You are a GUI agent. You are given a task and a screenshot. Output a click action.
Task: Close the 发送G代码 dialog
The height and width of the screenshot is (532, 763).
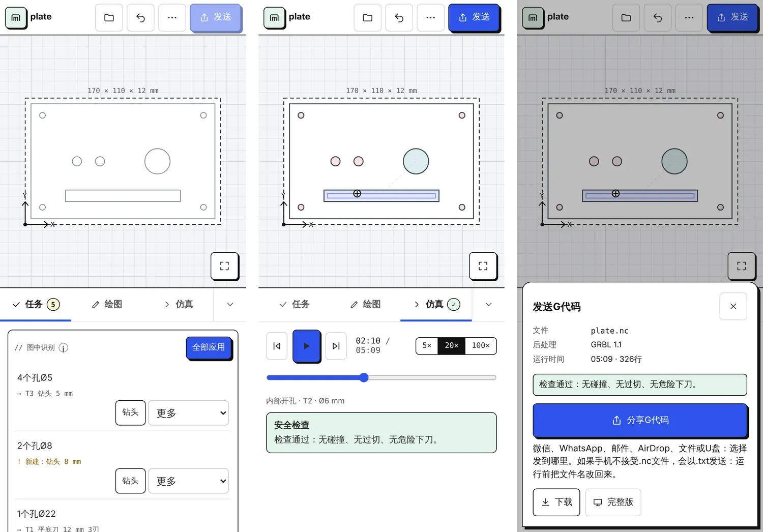733,306
